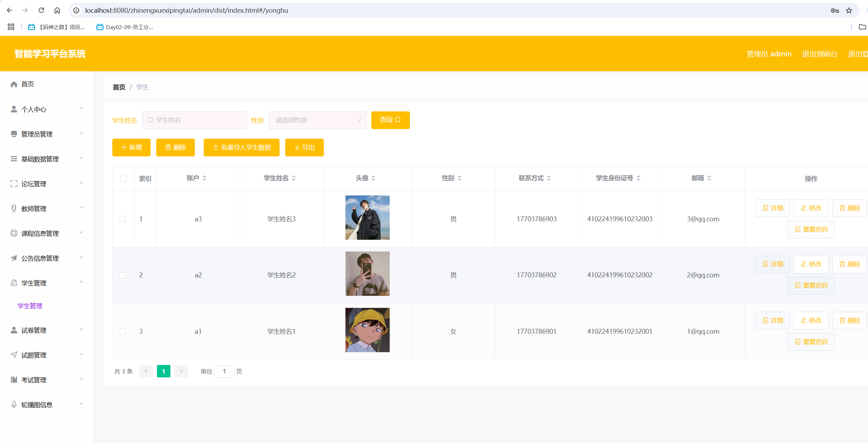The height and width of the screenshot is (443, 868).
Task: Sort by 学生身份证号 column arrows
Action: [638, 178]
